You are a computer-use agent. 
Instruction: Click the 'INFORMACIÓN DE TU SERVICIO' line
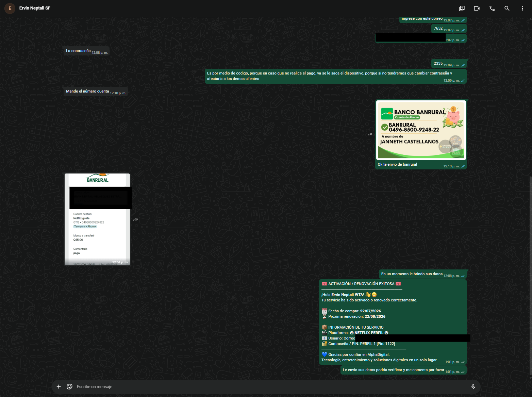pyautogui.click(x=352, y=327)
